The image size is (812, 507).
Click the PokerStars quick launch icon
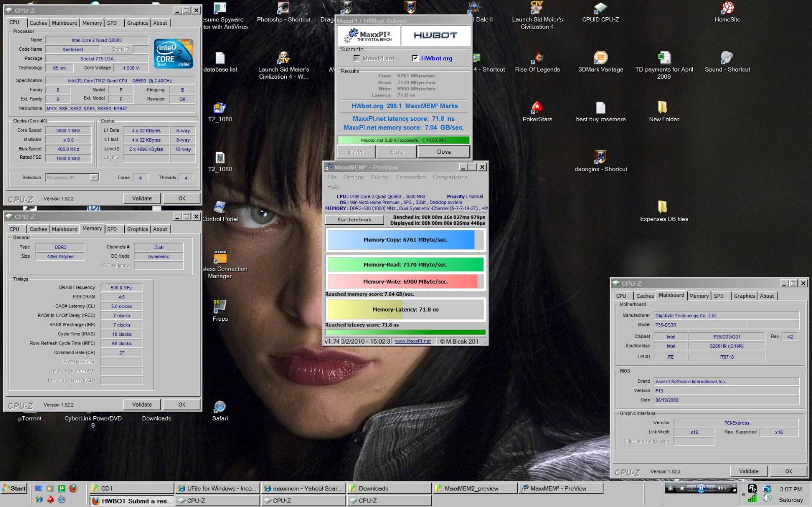50,499
